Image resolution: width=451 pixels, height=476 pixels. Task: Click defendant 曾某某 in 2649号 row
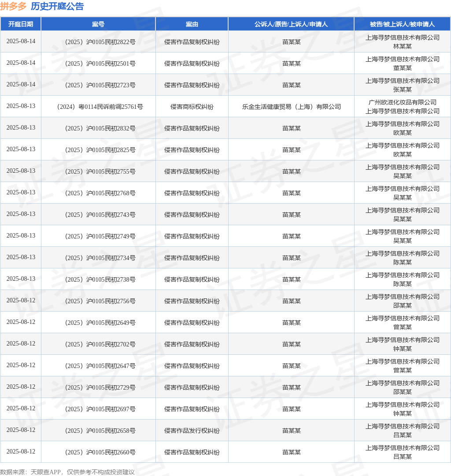[x=402, y=326]
